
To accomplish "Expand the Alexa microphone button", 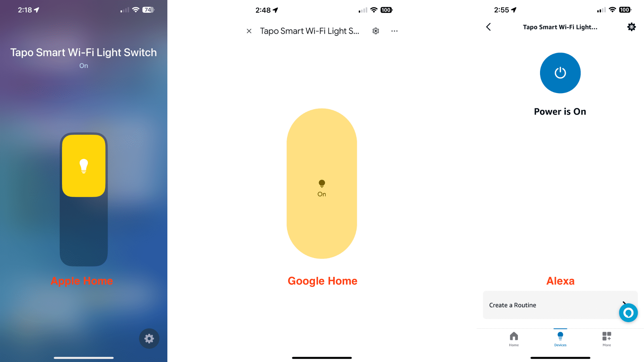I will 629,313.
